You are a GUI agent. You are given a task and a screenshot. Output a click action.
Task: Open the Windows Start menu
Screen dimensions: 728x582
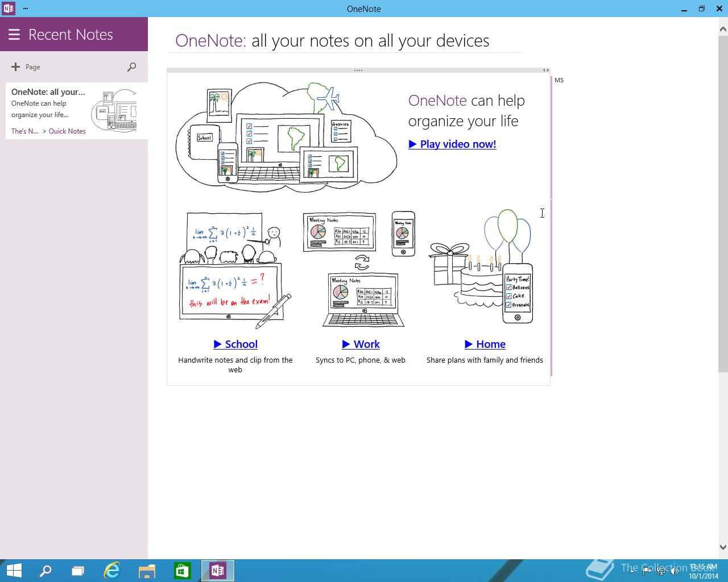[x=14, y=571]
